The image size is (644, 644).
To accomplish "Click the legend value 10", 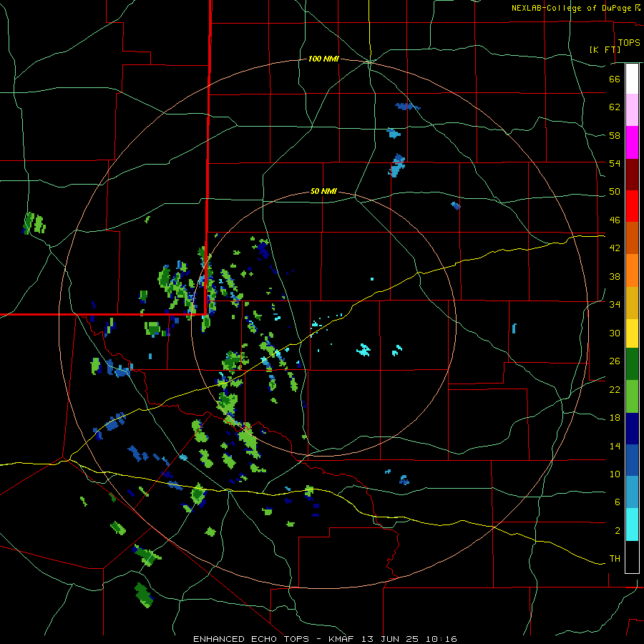I will pyautogui.click(x=615, y=474).
